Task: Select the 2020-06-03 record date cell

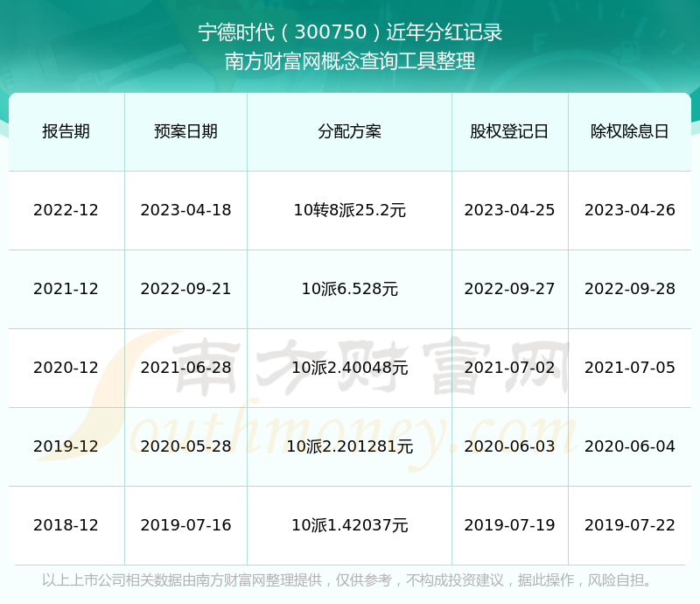Action: pos(509,446)
